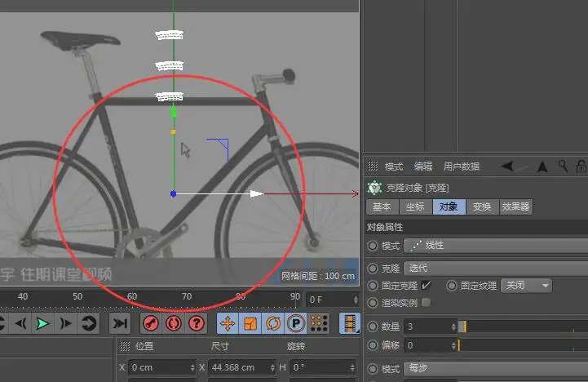Select the 对象 tab
The width and height of the screenshot is (588, 382).
coord(449,207)
